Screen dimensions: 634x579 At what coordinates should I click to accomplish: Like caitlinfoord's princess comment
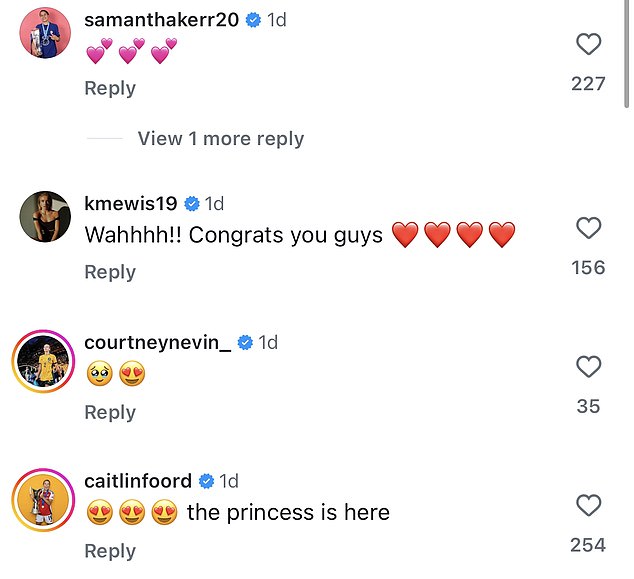(589, 505)
